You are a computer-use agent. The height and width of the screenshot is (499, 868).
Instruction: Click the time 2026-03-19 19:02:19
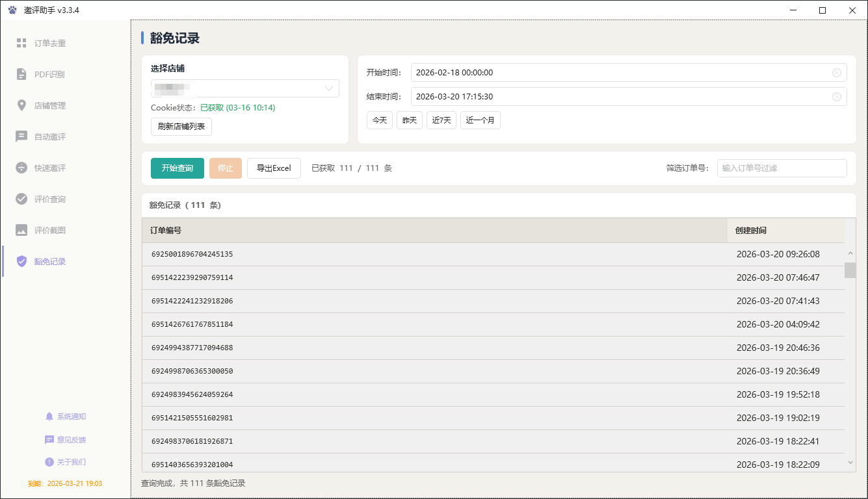tap(778, 418)
